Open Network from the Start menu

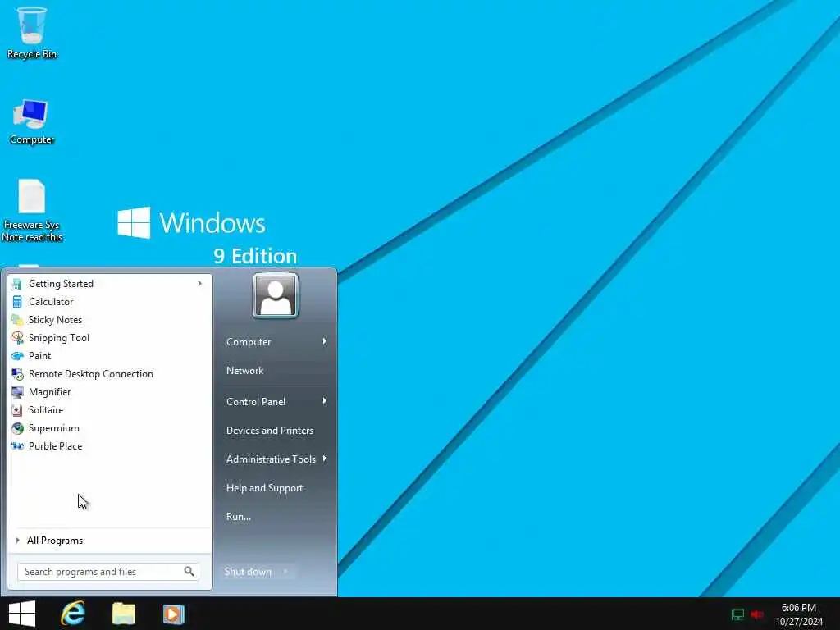tap(244, 371)
